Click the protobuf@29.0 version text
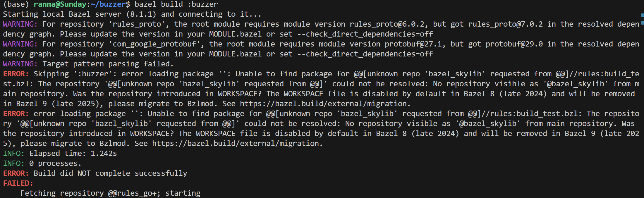 point(514,44)
